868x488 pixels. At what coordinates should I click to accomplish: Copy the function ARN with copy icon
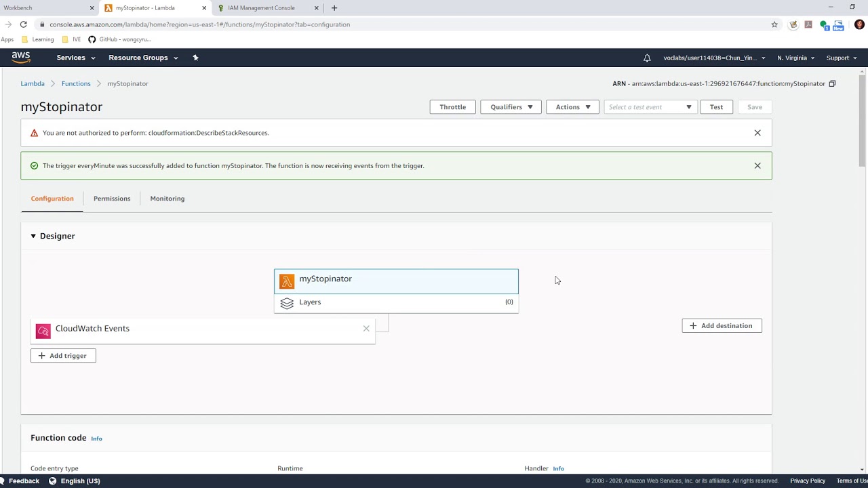pyautogui.click(x=832, y=83)
